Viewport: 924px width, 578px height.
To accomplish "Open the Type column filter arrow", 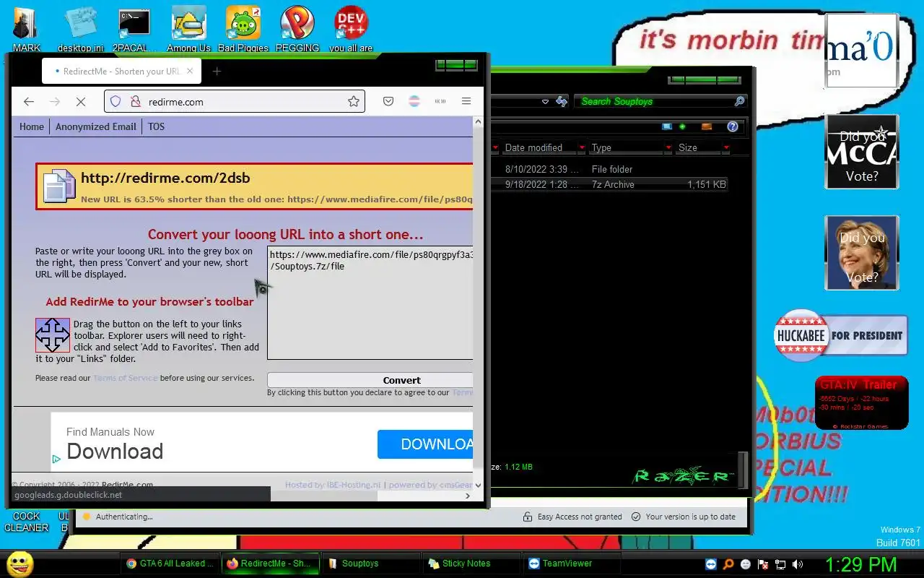I will click(x=668, y=148).
